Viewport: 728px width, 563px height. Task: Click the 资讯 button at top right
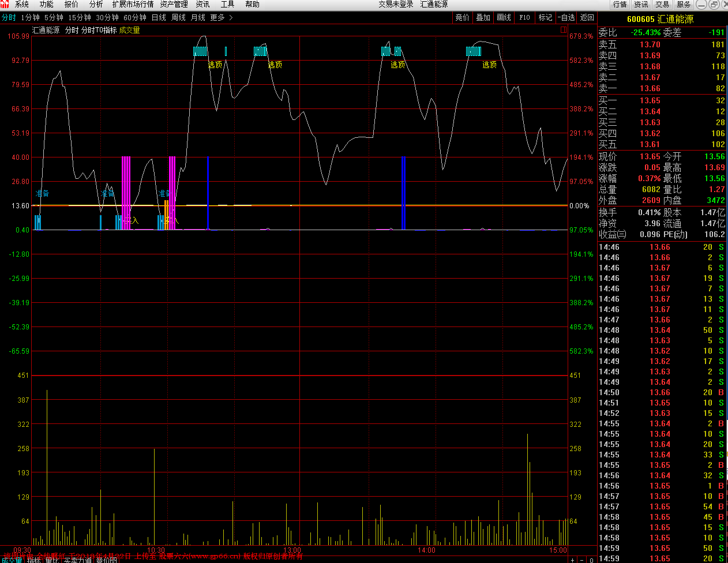641,4
